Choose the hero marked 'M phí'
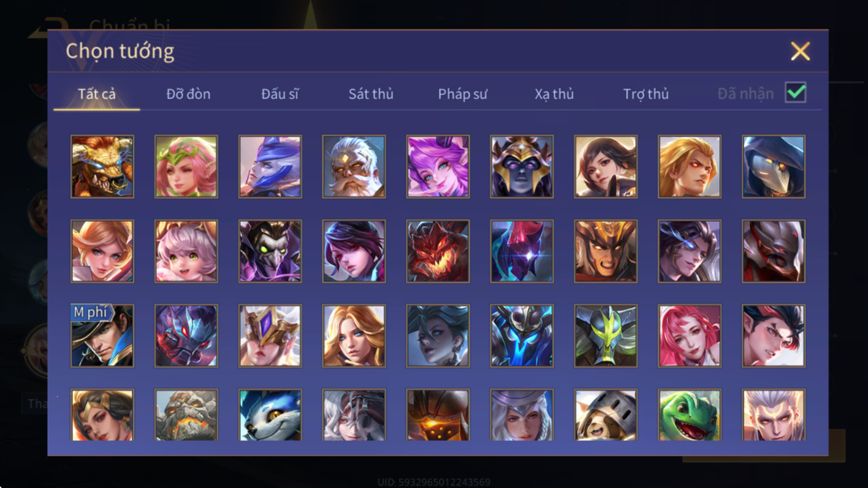The image size is (868, 488). pyautogui.click(x=102, y=336)
